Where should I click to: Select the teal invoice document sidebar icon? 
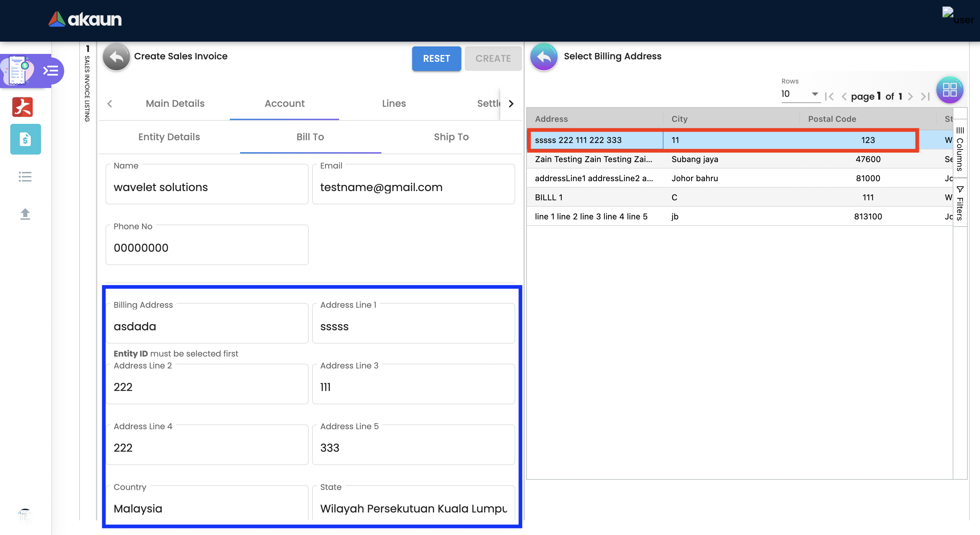point(25,139)
